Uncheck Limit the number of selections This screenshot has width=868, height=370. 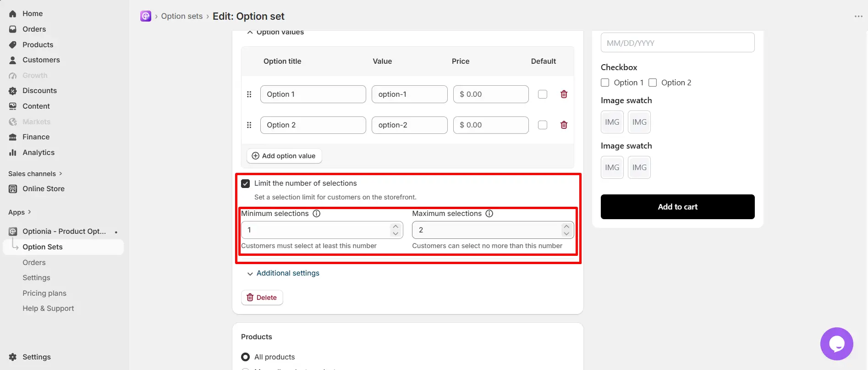point(246,183)
